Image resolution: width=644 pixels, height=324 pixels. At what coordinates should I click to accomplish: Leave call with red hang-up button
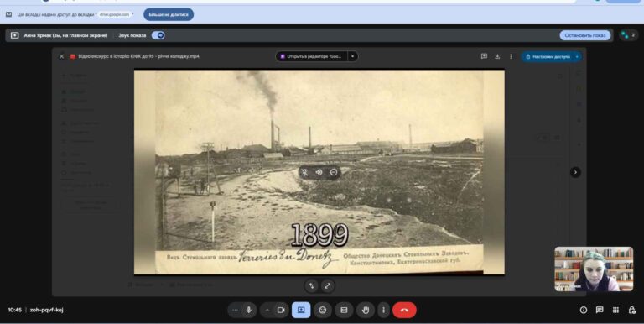404,310
